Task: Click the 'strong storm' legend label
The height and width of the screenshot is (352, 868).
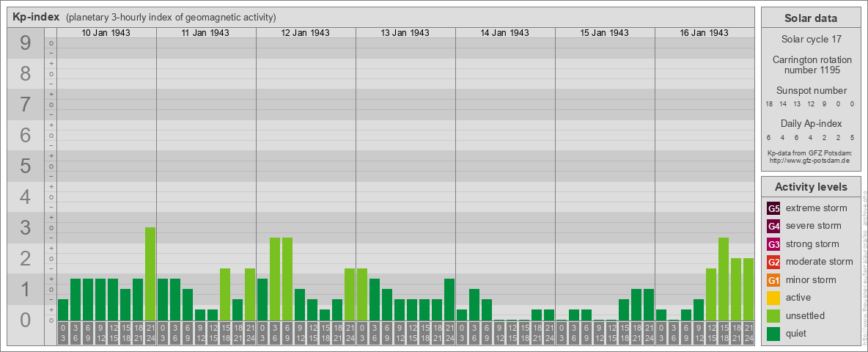Action: coord(812,243)
